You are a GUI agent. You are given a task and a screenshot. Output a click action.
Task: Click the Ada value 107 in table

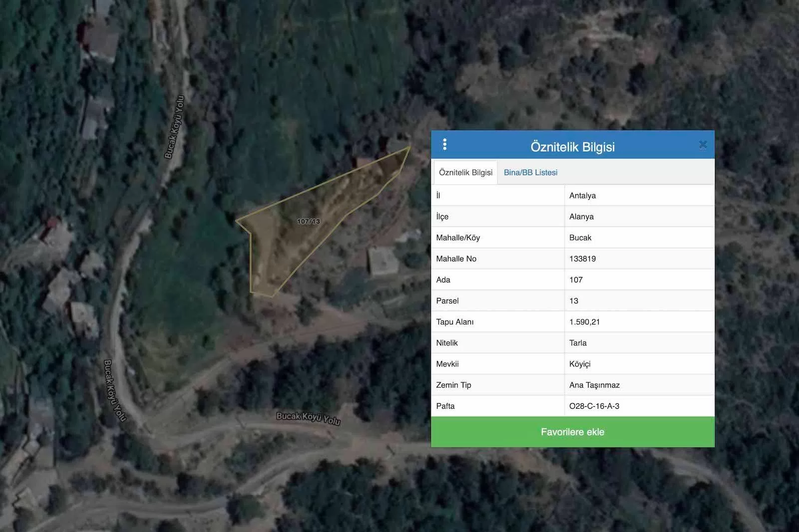point(576,280)
